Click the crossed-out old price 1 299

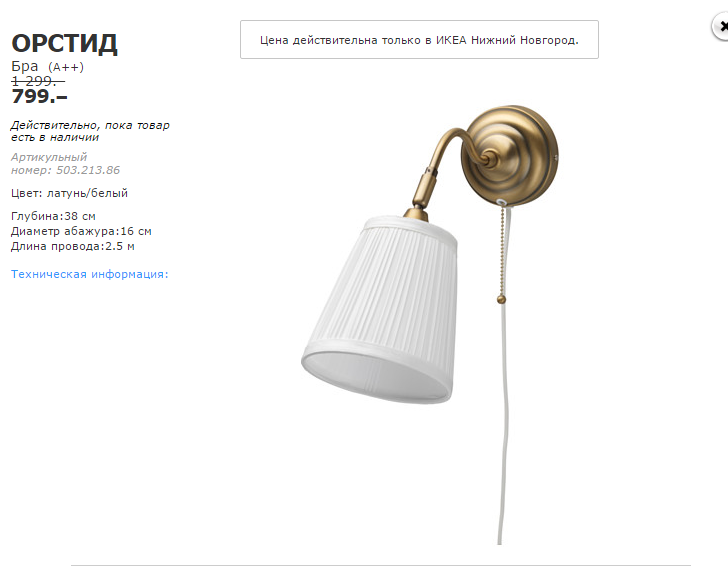pos(38,81)
